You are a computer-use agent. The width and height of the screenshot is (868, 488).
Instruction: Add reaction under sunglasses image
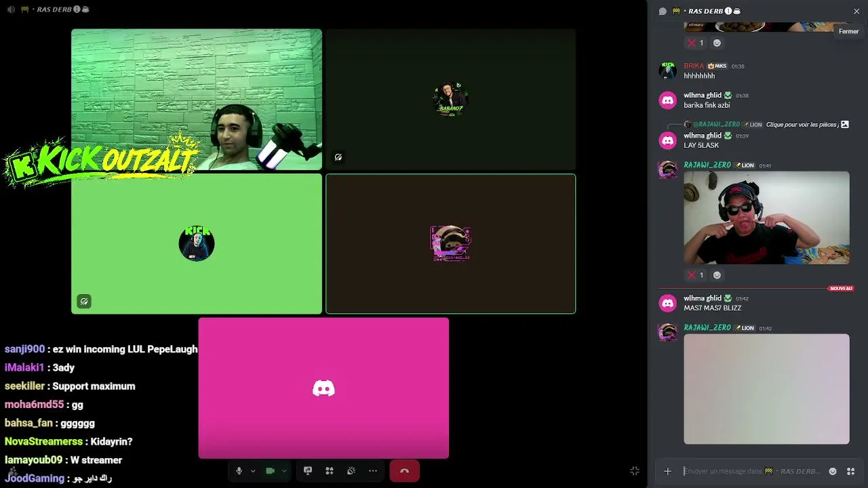[x=717, y=275]
